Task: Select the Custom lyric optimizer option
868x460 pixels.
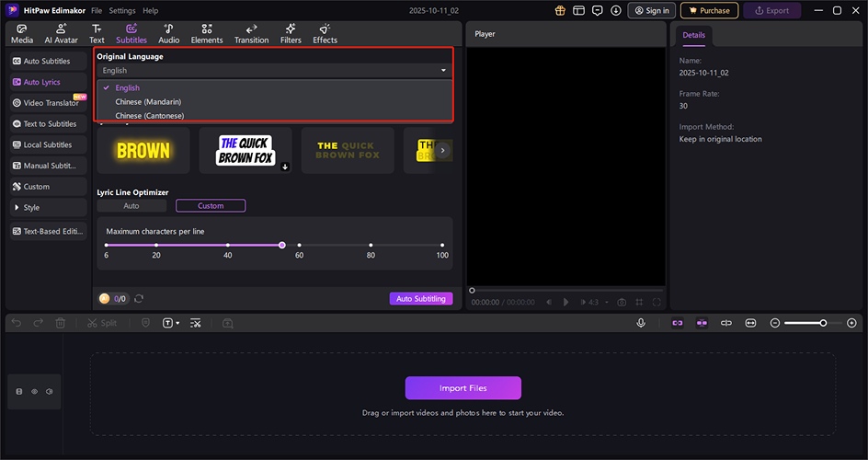Action: 211,206
